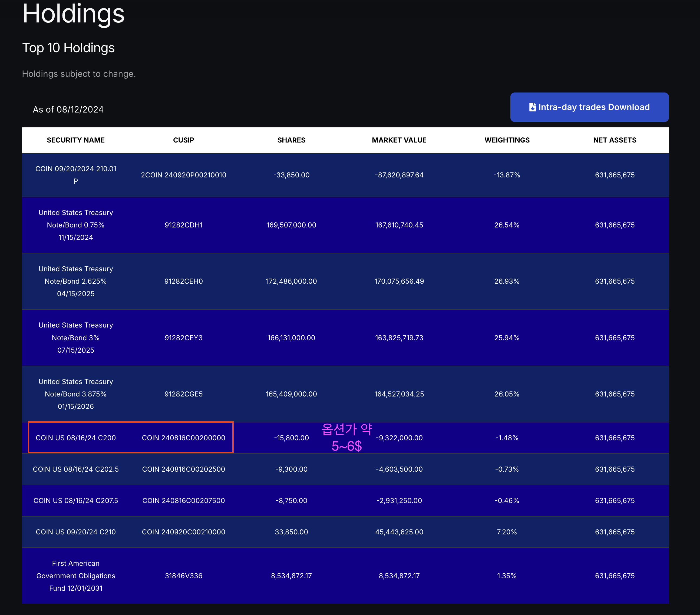Select weighting -13.87%
This screenshot has height=615, width=700.
pyautogui.click(x=507, y=175)
